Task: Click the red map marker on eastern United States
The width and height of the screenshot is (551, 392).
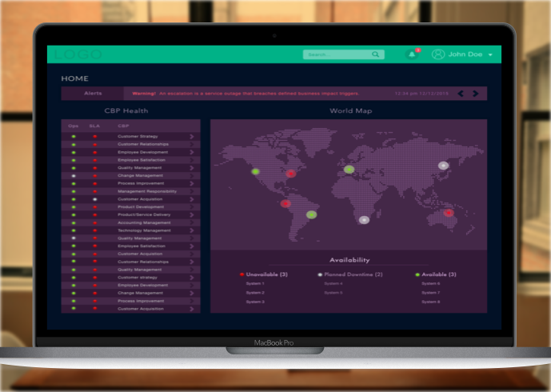Action: point(290,174)
